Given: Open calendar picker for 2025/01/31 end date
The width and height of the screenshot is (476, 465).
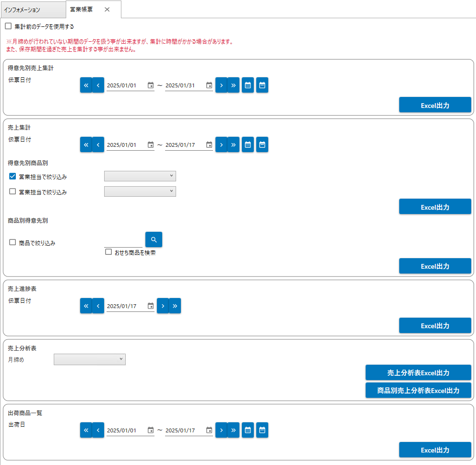Looking at the screenshot, I should point(209,85).
